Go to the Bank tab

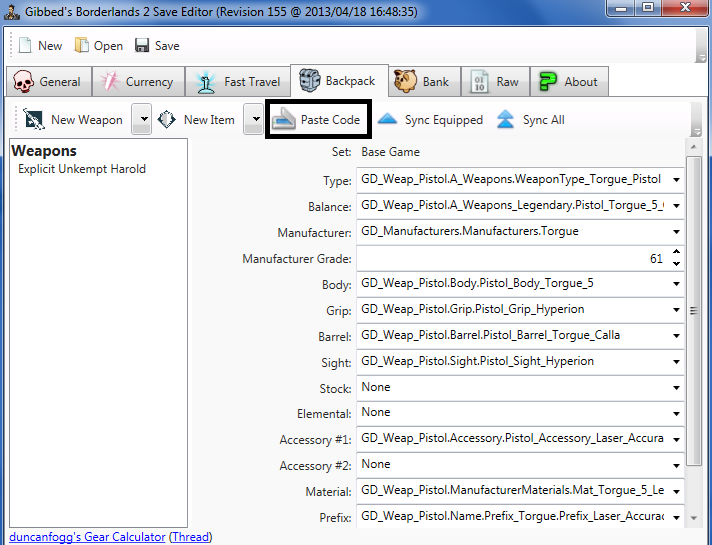(x=422, y=82)
